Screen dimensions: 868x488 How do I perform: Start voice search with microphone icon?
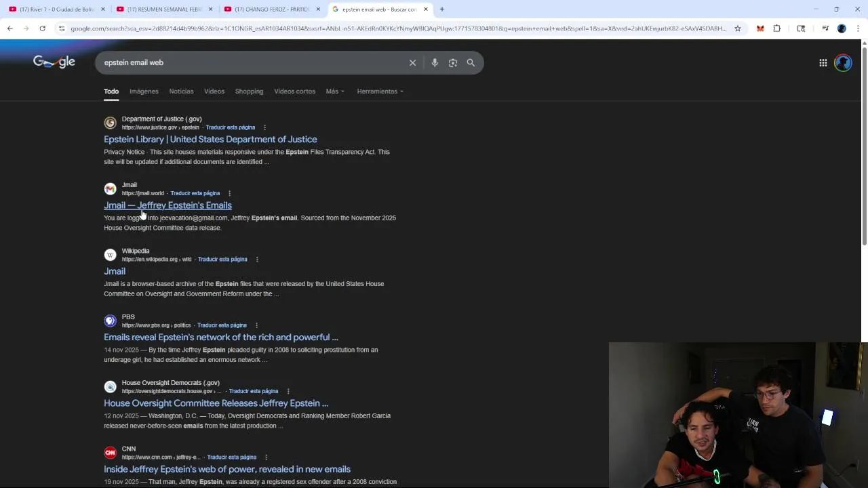click(x=435, y=62)
